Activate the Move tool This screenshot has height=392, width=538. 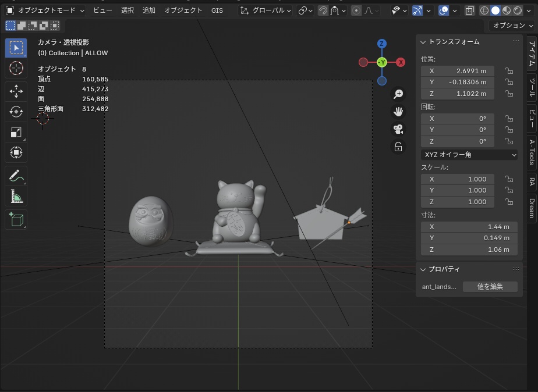click(x=16, y=91)
